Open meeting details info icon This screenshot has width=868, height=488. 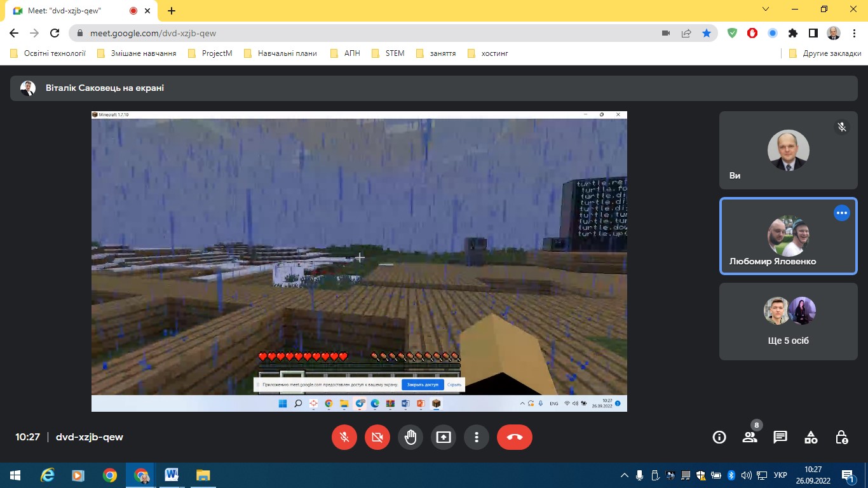(x=719, y=437)
